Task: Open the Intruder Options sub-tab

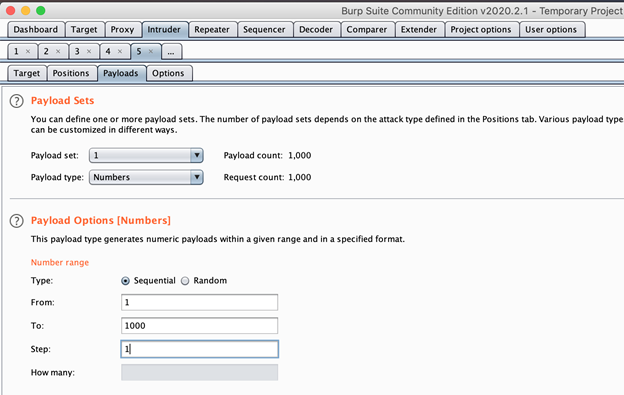Action: click(169, 73)
